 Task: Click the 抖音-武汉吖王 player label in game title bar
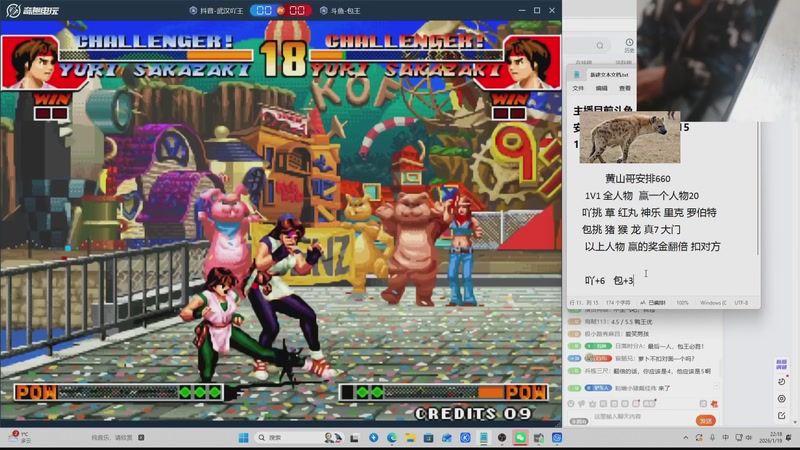pyautogui.click(x=216, y=11)
